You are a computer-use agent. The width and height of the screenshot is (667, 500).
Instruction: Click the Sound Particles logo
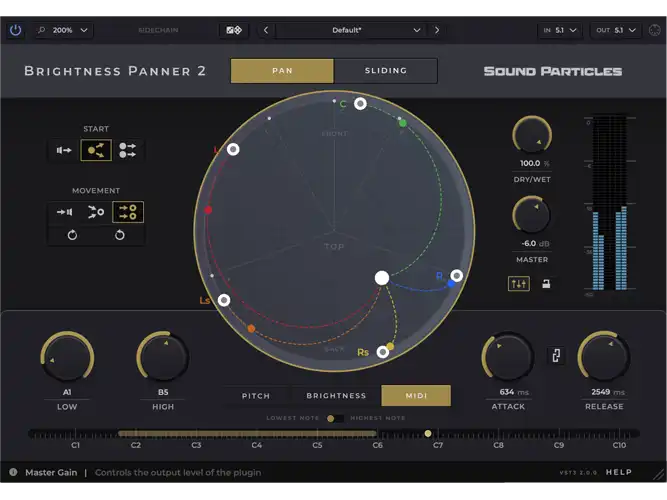553,71
